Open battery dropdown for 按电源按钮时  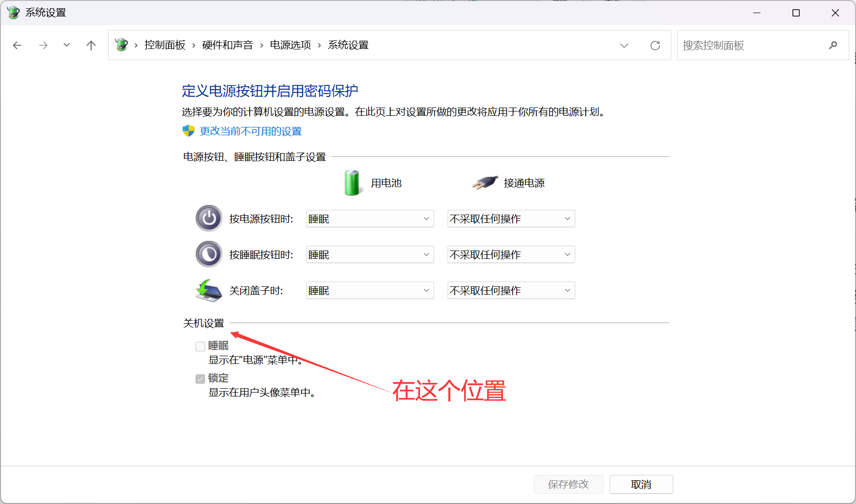pos(370,219)
